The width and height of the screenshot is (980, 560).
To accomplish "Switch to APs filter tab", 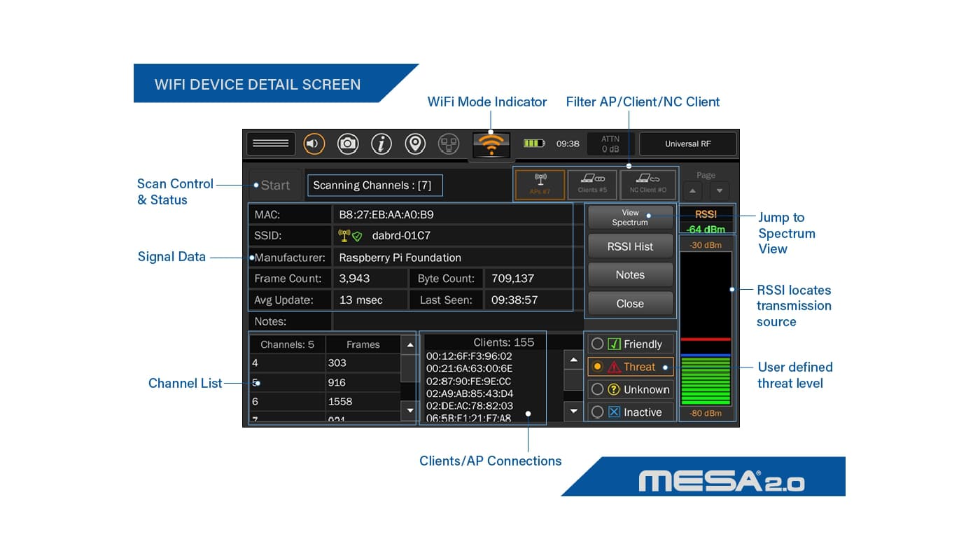I will click(x=540, y=184).
